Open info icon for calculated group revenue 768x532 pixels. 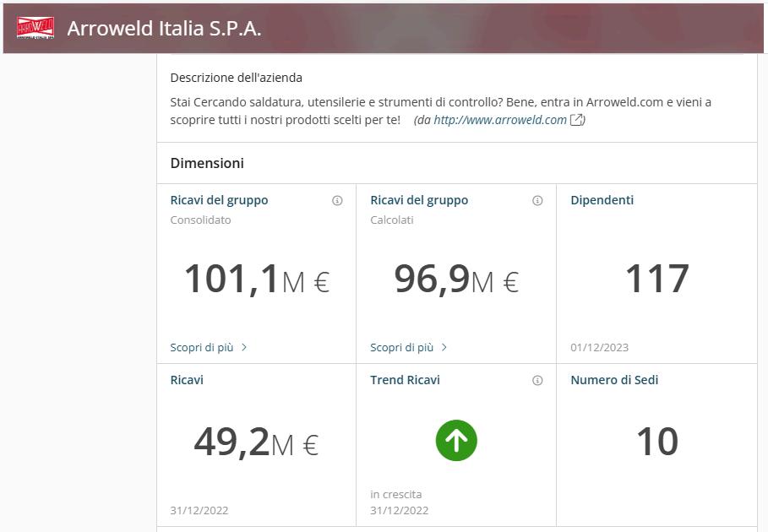(537, 200)
